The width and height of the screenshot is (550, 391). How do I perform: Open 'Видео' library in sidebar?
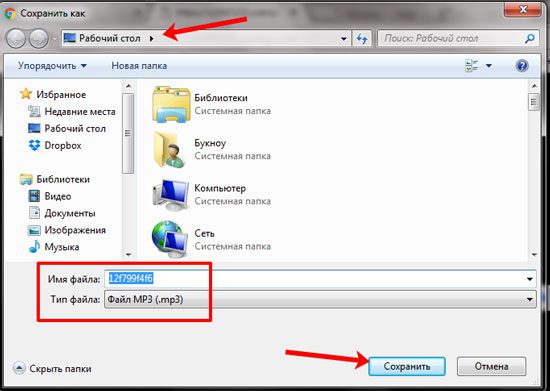coord(58,196)
